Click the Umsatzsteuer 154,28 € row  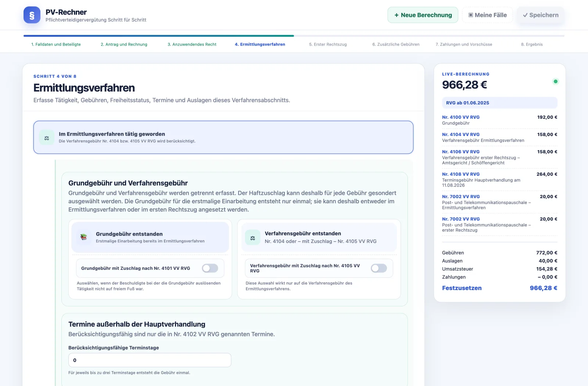[x=499, y=269]
